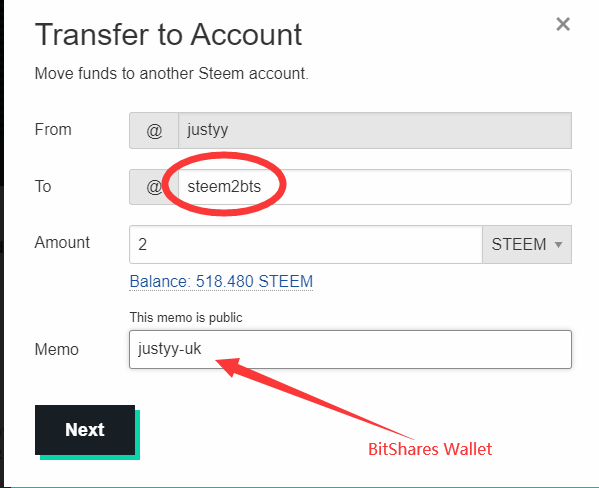Click the 'Move funds to another Steem account' text

click(x=172, y=73)
